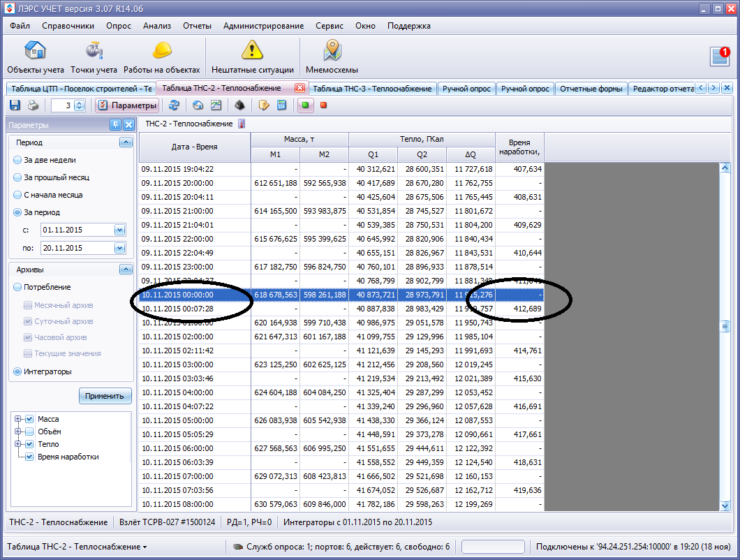The image size is (740, 560).
Task: Click vertical scrollbar thumb of table
Action: coord(725,326)
